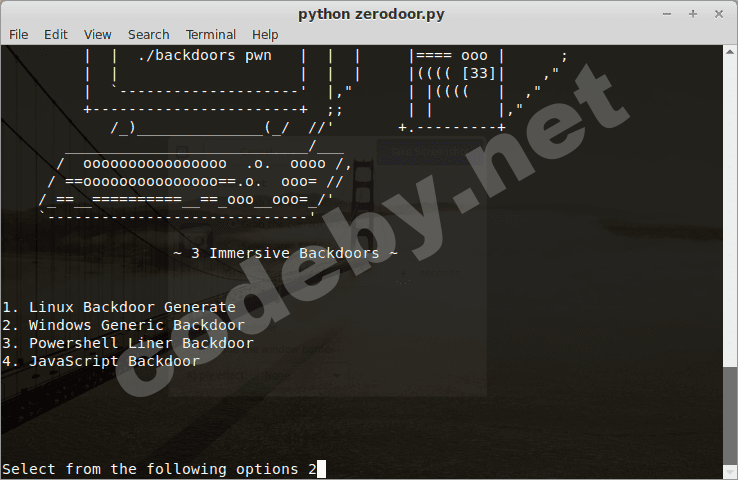Open the Help menu

coord(265,34)
